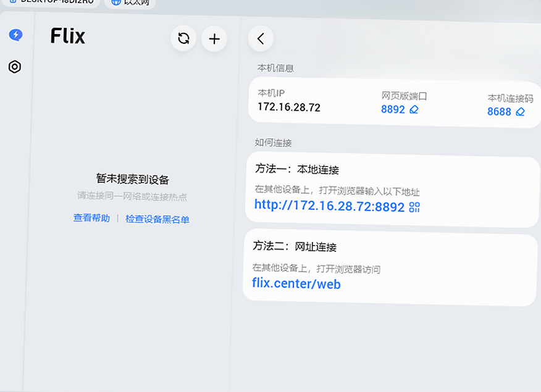The image size is (541, 392).
Task: Open the lightning chat sidebar icon
Action: tap(16, 35)
